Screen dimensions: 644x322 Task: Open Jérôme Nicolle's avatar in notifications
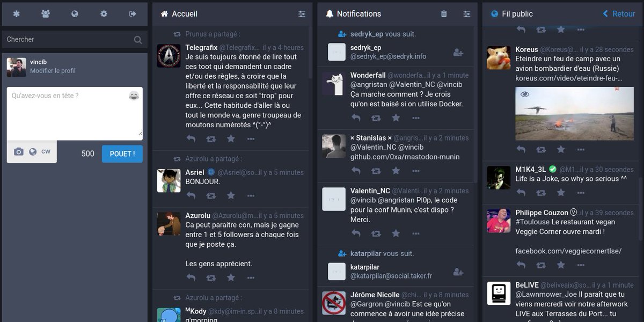334,303
